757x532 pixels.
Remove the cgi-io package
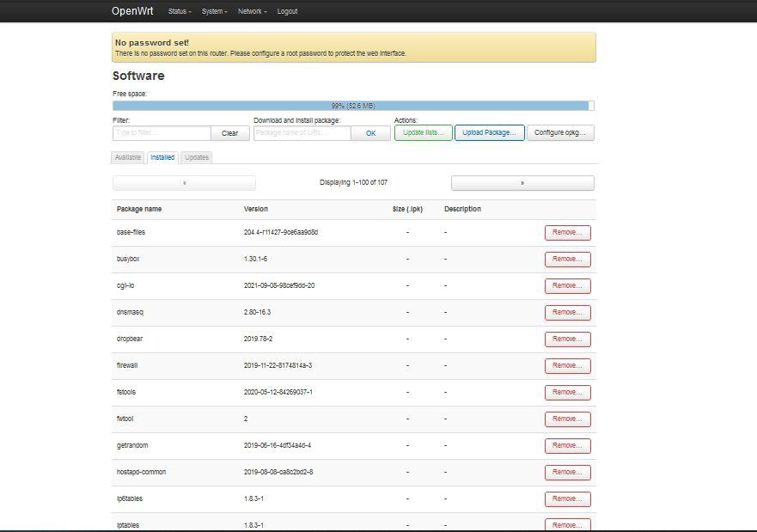pos(567,286)
